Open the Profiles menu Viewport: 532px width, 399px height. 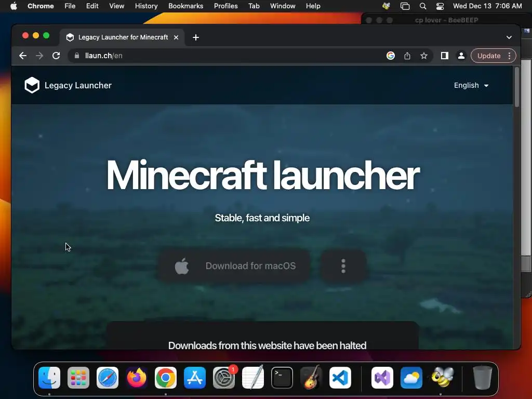coord(225,6)
